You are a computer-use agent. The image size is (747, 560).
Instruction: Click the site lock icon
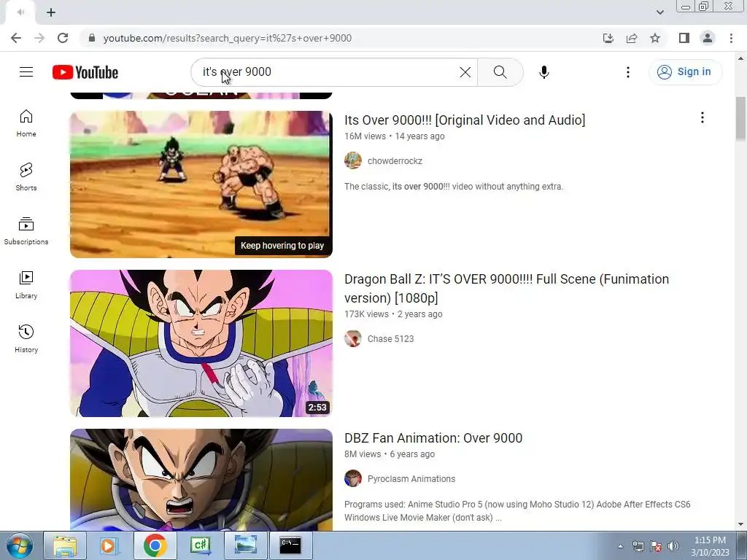pyautogui.click(x=92, y=38)
